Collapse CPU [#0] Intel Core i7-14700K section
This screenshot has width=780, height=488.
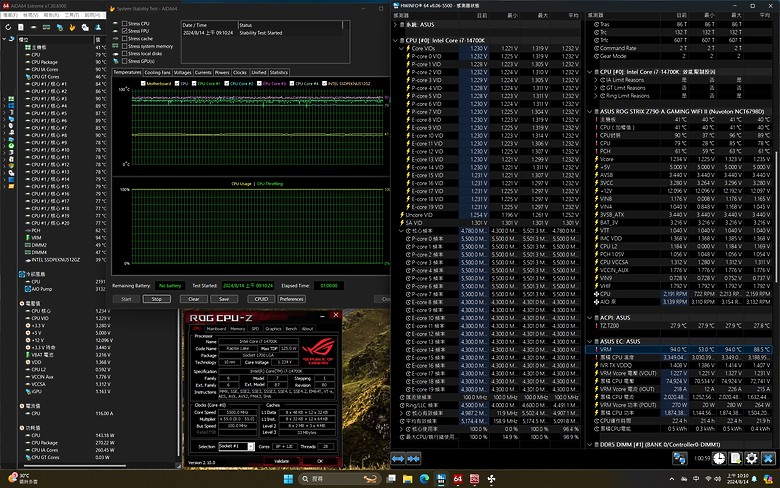[x=395, y=40]
